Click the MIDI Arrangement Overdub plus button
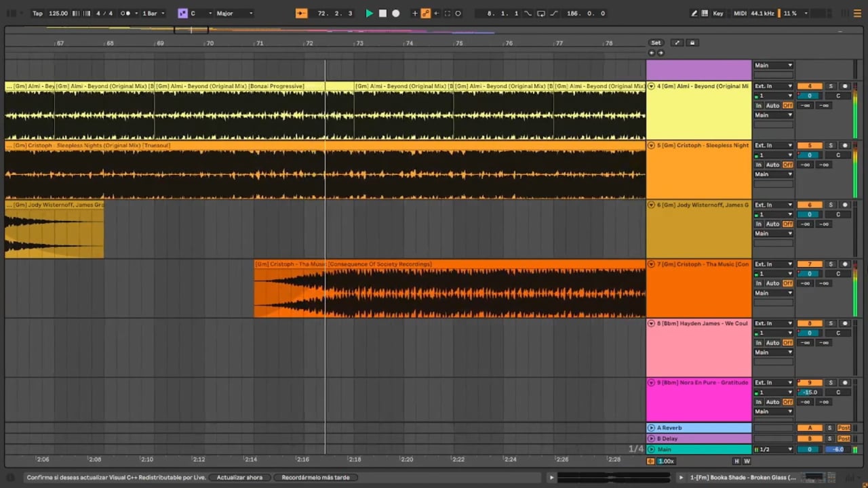 [415, 13]
